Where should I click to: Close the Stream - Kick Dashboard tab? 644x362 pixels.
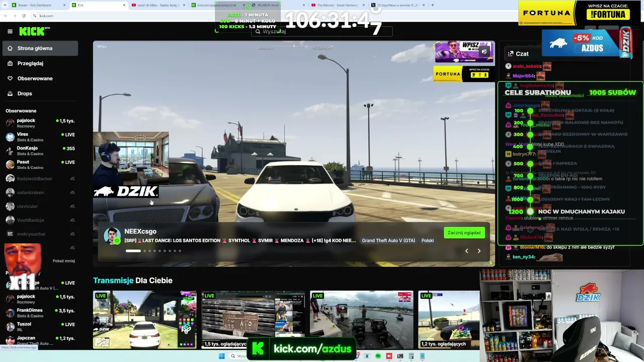pyautogui.click(x=64, y=5)
